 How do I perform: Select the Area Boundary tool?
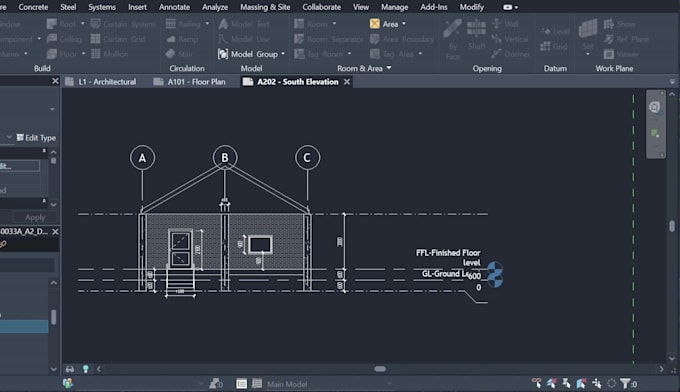(402, 39)
